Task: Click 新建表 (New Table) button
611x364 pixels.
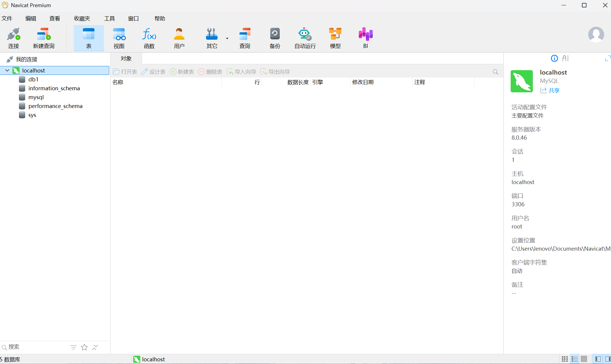Action: (182, 72)
